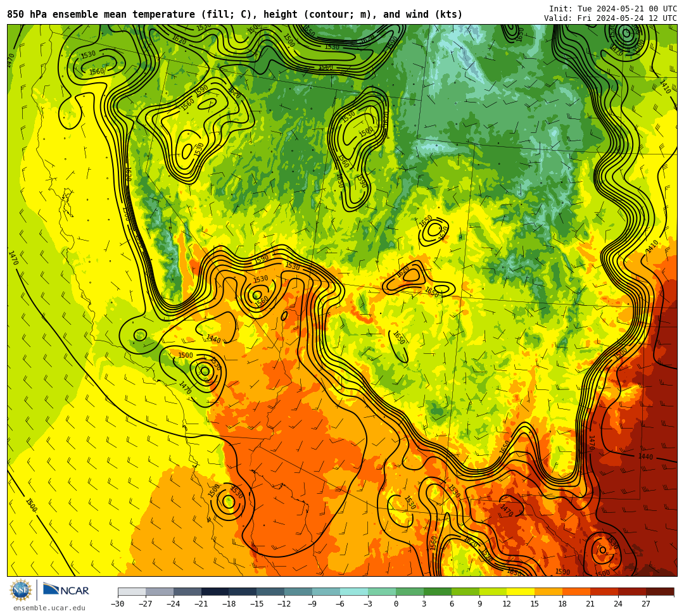
Task: Click the green colorbar swatch between 0 and 3
Action: pyautogui.click(x=410, y=591)
